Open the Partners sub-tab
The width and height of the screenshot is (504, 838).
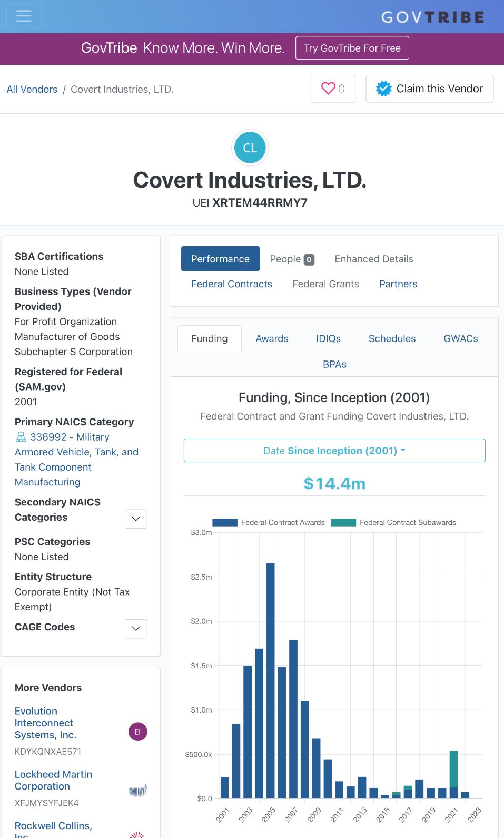pyautogui.click(x=398, y=284)
